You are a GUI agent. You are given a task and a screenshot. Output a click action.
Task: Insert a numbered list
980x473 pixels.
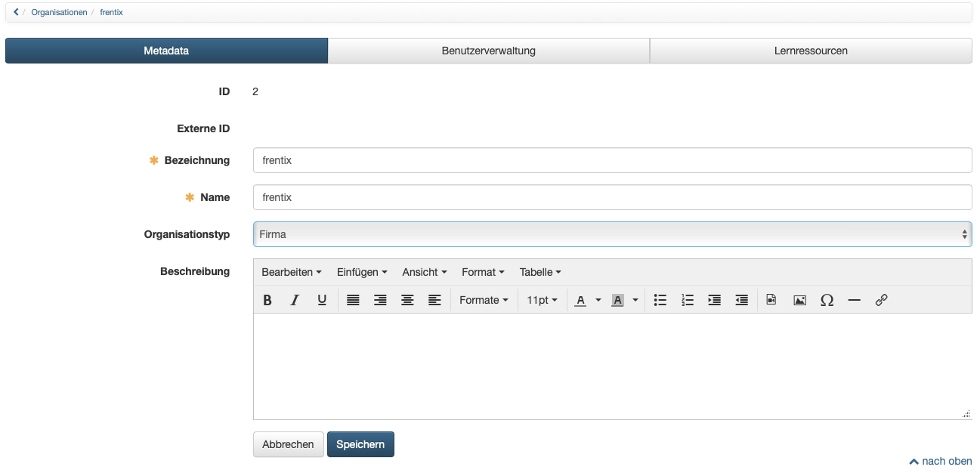(688, 300)
